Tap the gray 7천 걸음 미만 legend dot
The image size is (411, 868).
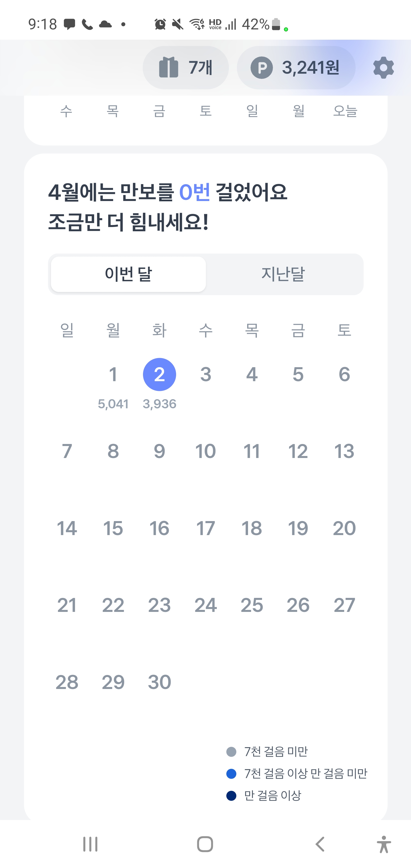click(231, 752)
